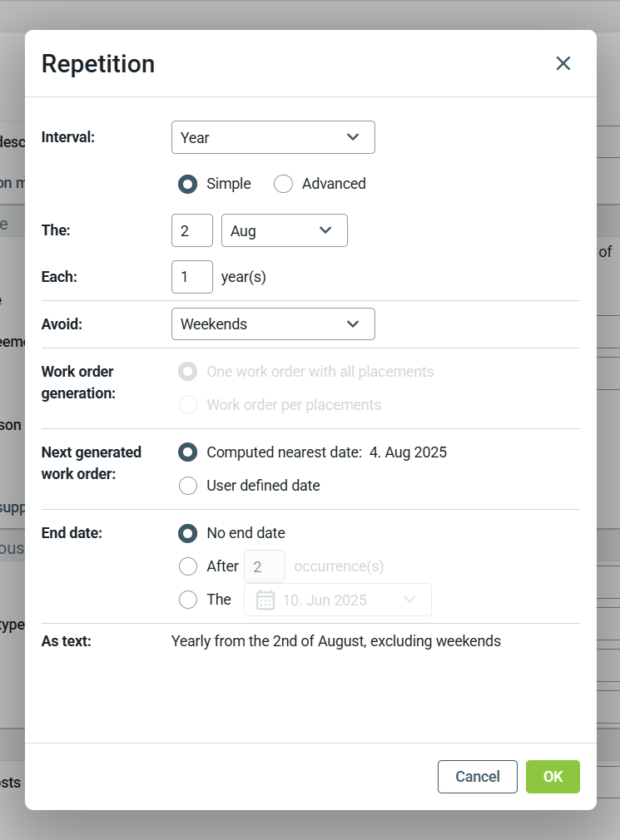
Task: Choose User defined date option
Action: 188,486
